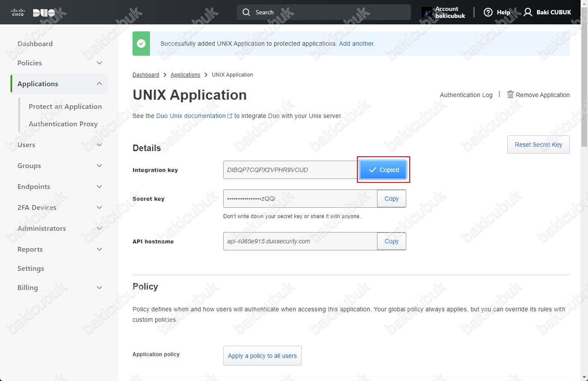Click inside the Search field

click(324, 12)
